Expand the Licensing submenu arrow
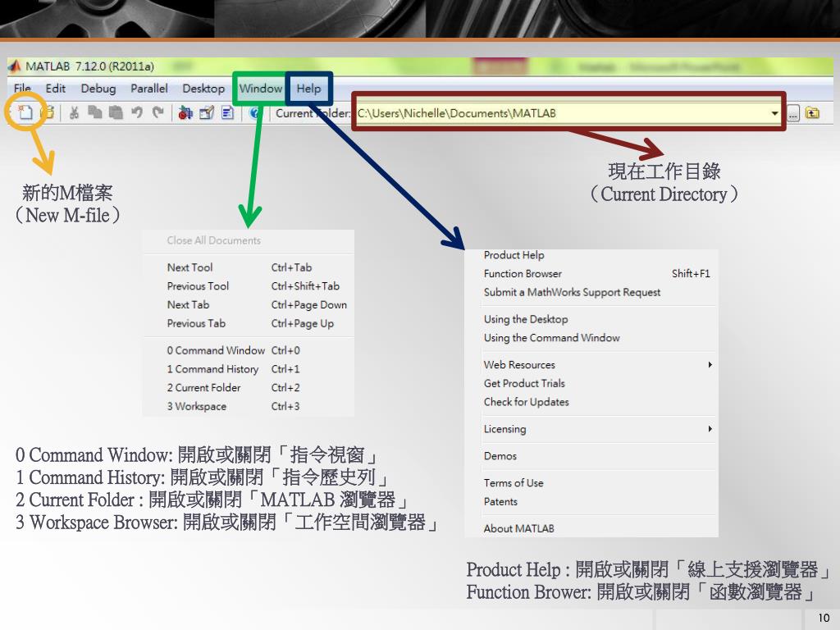This screenshot has height=630, width=840. tap(710, 429)
